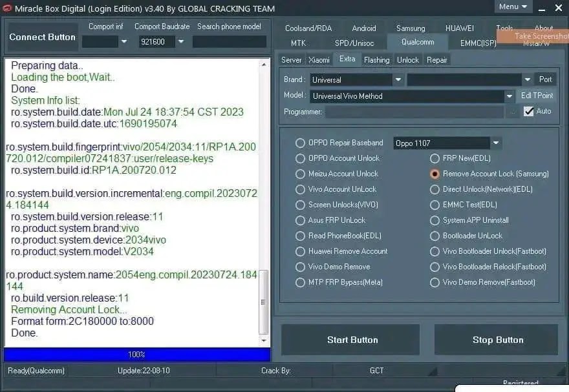Click 'Removing Account Lock...' log line
Image resolution: width=569 pixels, height=392 pixels.
69,310
